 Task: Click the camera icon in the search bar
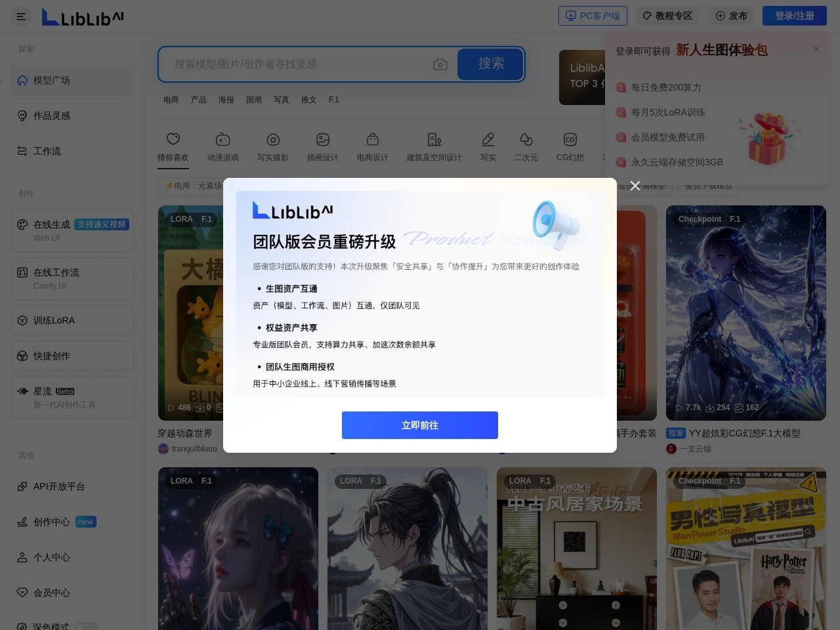point(440,64)
